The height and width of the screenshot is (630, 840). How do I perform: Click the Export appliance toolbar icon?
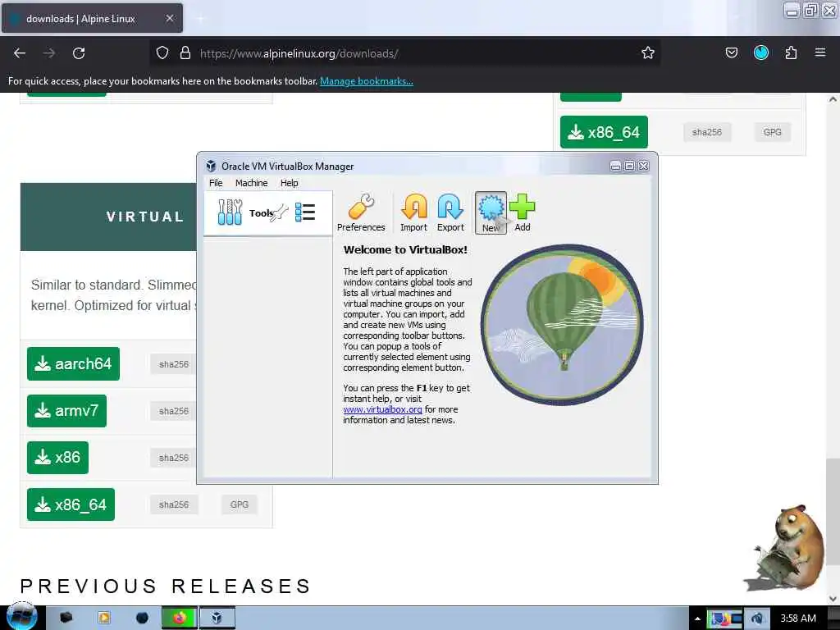pyautogui.click(x=450, y=213)
